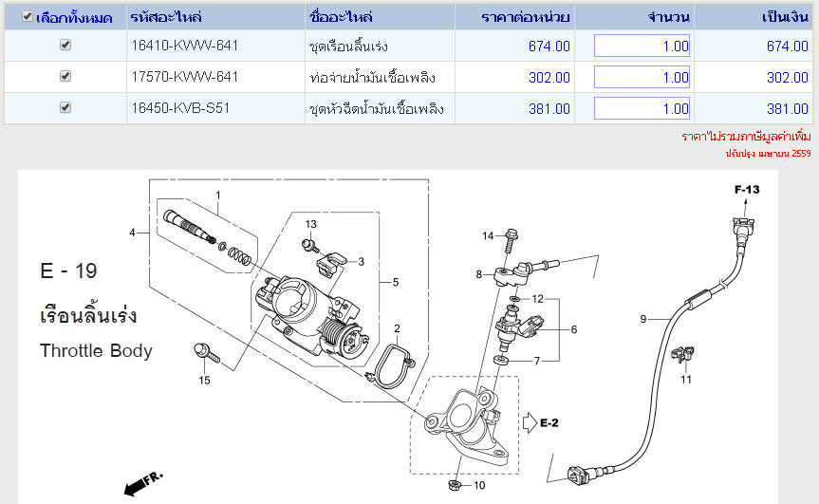Click the quantity field for 16410-KWW-641

[x=642, y=46]
